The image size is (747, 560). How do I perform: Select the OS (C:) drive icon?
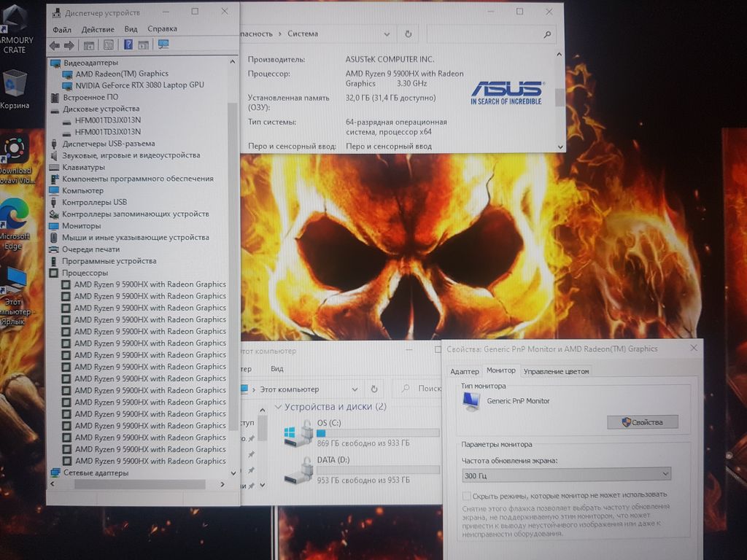[x=298, y=432]
